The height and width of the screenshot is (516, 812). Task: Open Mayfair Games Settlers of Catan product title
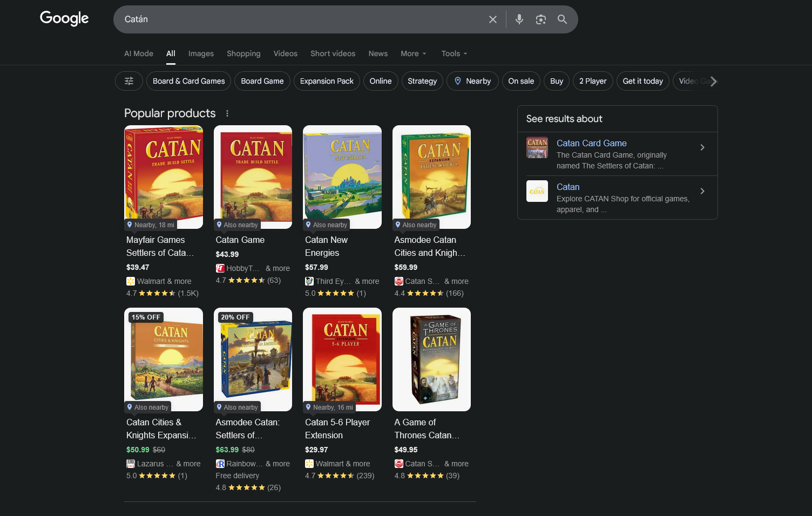160,246
